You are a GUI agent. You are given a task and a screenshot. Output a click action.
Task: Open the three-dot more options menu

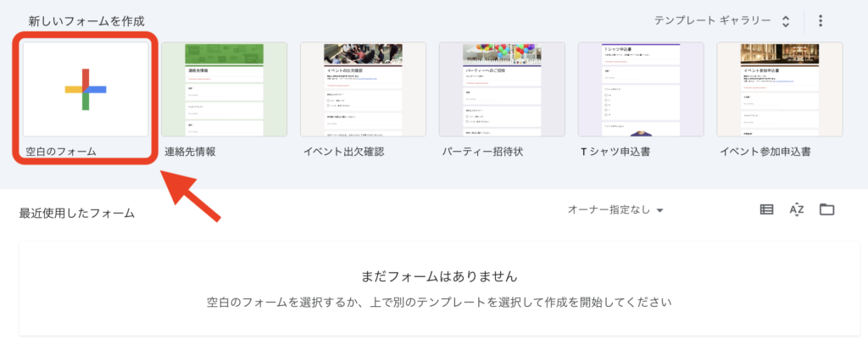821,21
